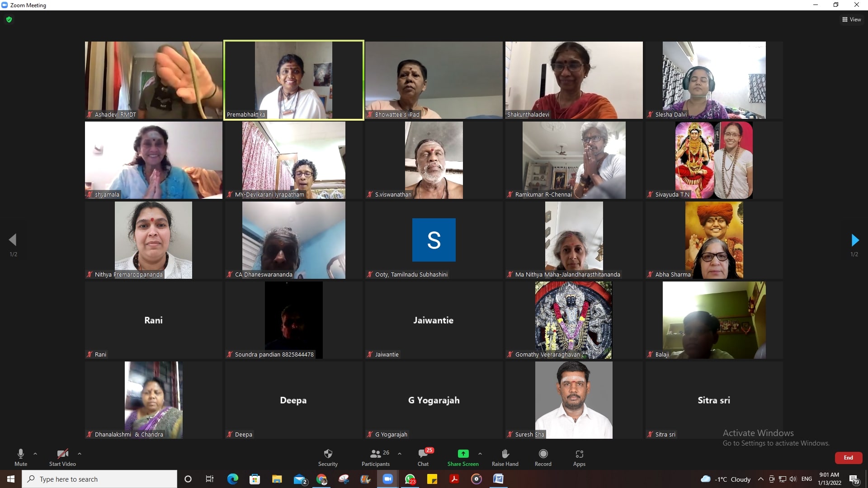Go to previous gallery page arrow
868x488 pixels.
point(13,240)
